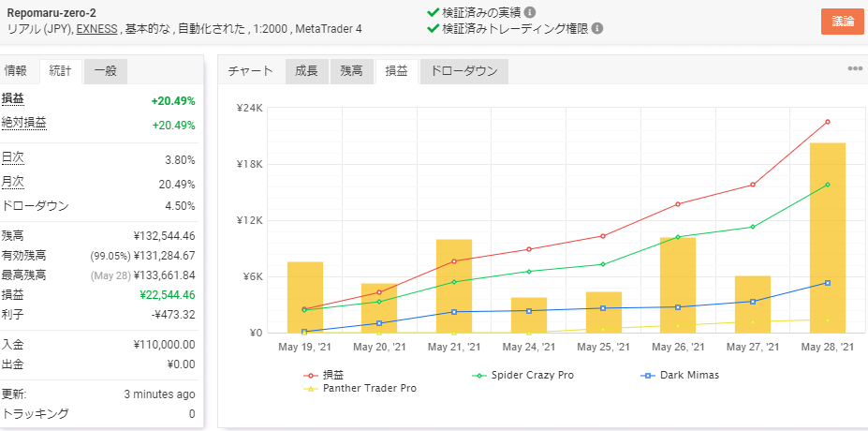This screenshot has height=431, width=868.
Task: Open the three-dot chart options menu
Action: [x=855, y=69]
